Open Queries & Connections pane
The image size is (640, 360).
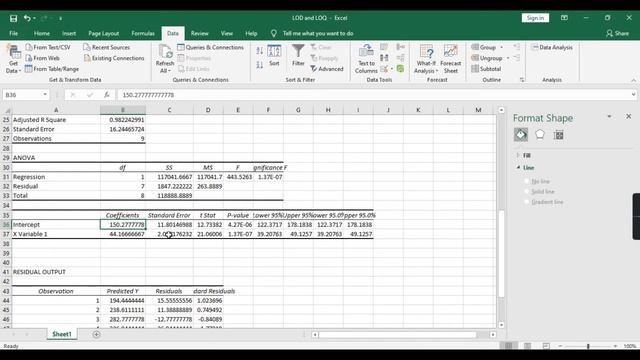pos(211,47)
